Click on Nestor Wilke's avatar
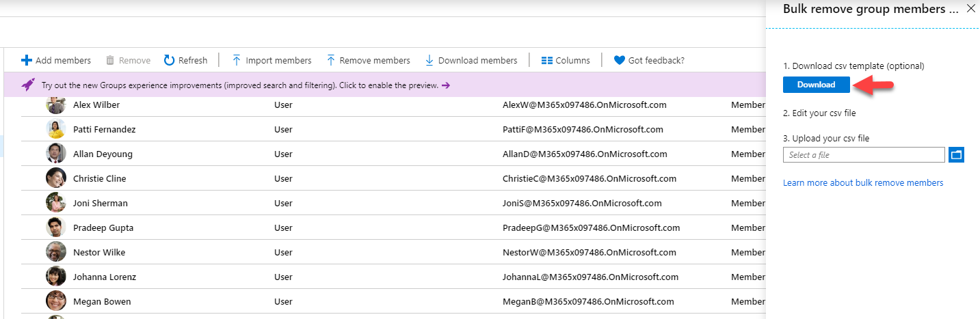 (x=56, y=252)
